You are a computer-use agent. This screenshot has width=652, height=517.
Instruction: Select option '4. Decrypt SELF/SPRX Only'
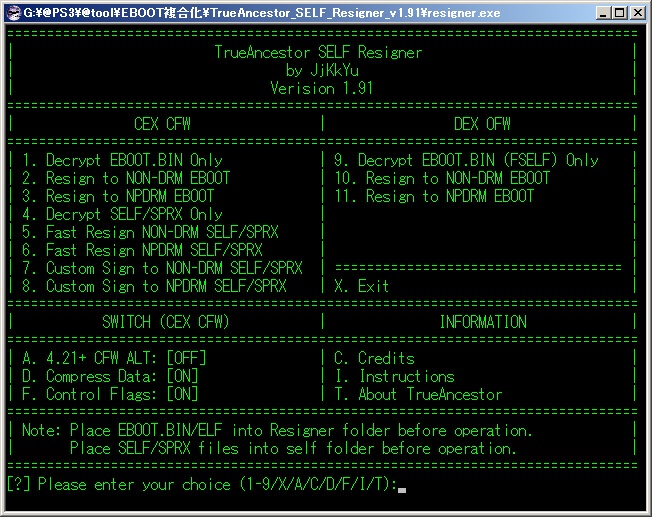[x=122, y=214]
